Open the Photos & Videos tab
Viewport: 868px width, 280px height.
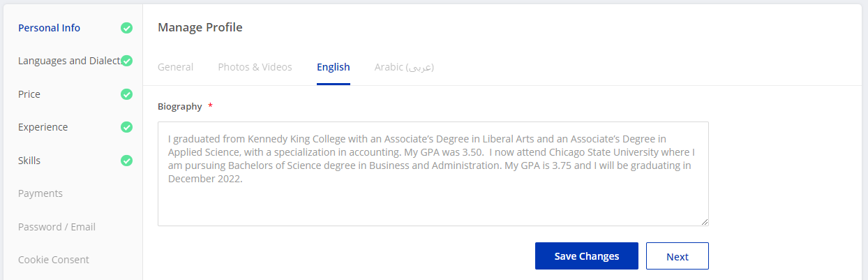(255, 67)
